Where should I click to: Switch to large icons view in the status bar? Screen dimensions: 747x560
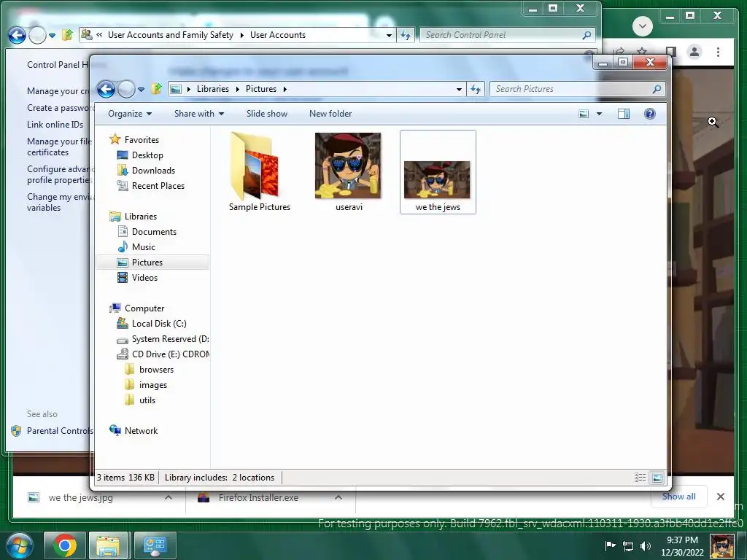click(x=657, y=478)
